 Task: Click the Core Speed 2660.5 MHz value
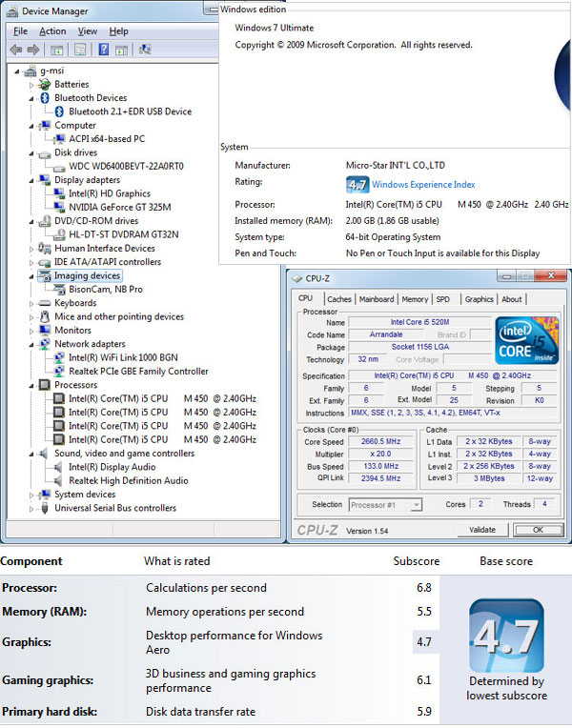click(x=380, y=441)
